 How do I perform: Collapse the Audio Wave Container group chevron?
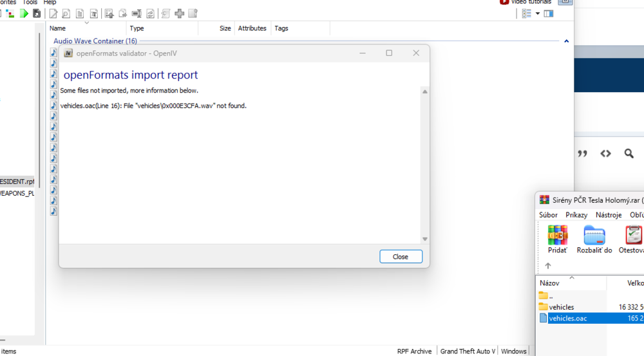coord(566,41)
